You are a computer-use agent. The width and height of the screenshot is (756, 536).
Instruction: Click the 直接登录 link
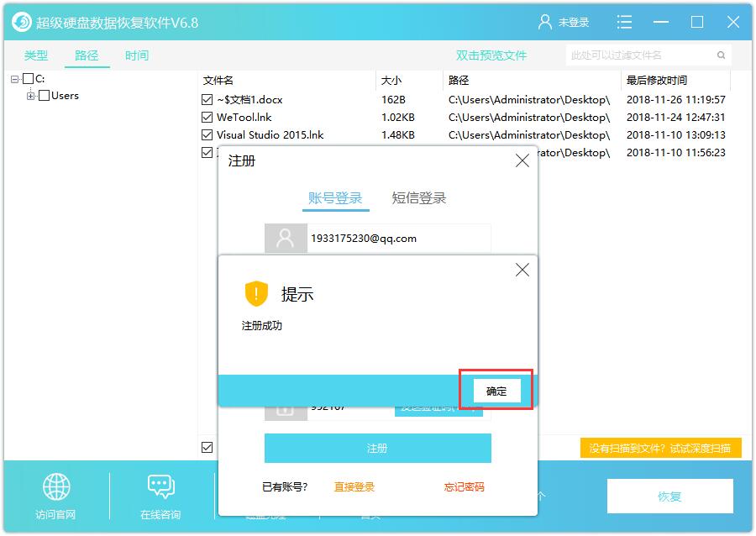click(354, 487)
